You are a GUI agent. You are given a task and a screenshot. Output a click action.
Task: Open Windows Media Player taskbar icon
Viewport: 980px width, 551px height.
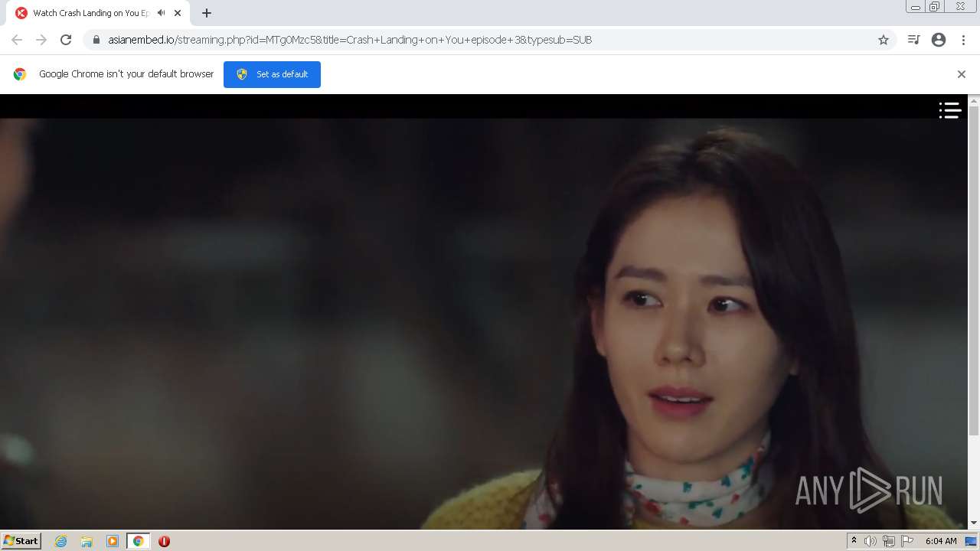point(113,541)
